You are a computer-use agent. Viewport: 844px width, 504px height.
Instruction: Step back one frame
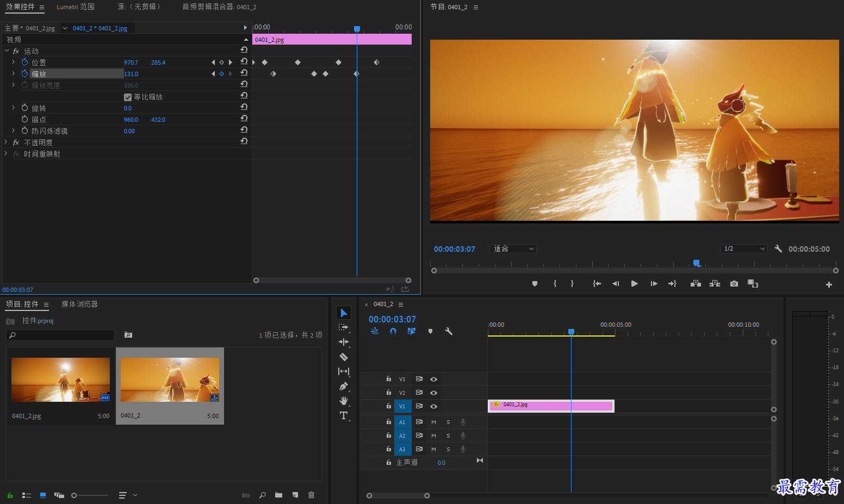click(616, 284)
